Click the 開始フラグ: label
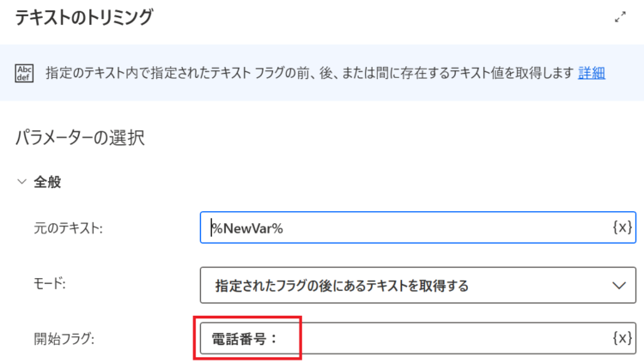Viewport: 644px width, 363px height. click(64, 339)
